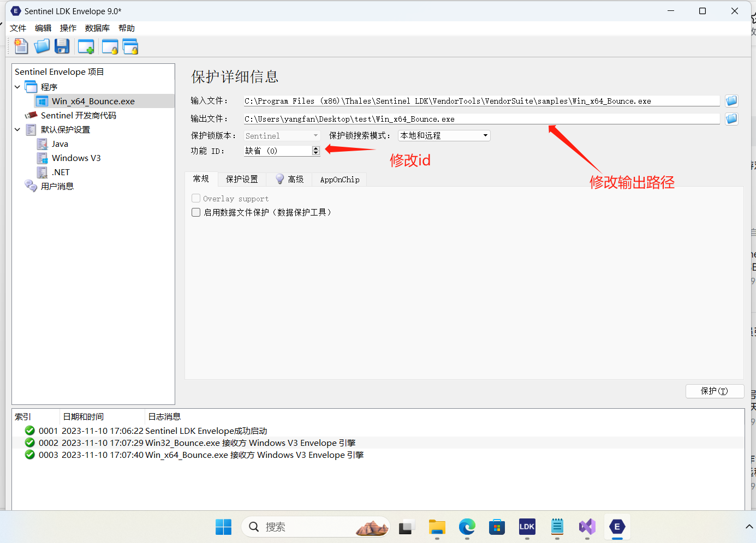Switch to the 保护设置 tab

(x=242, y=179)
